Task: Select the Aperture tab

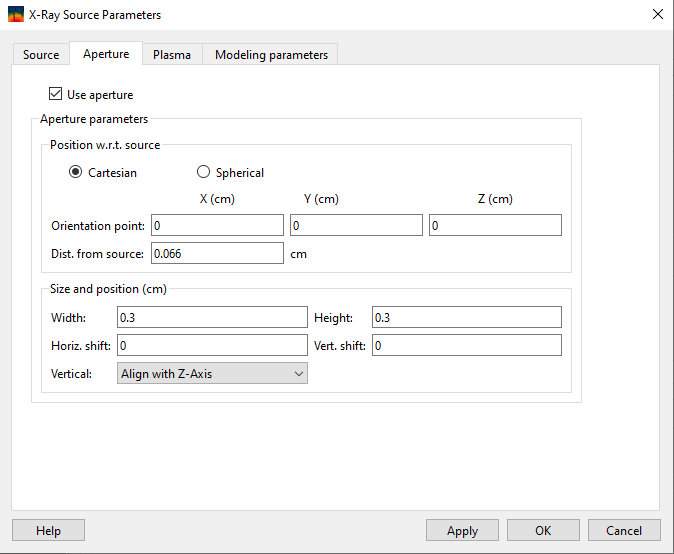Action: (x=106, y=54)
